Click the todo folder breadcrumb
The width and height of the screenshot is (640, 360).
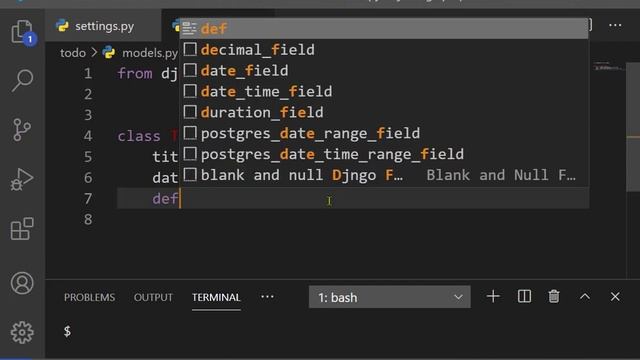point(73,53)
